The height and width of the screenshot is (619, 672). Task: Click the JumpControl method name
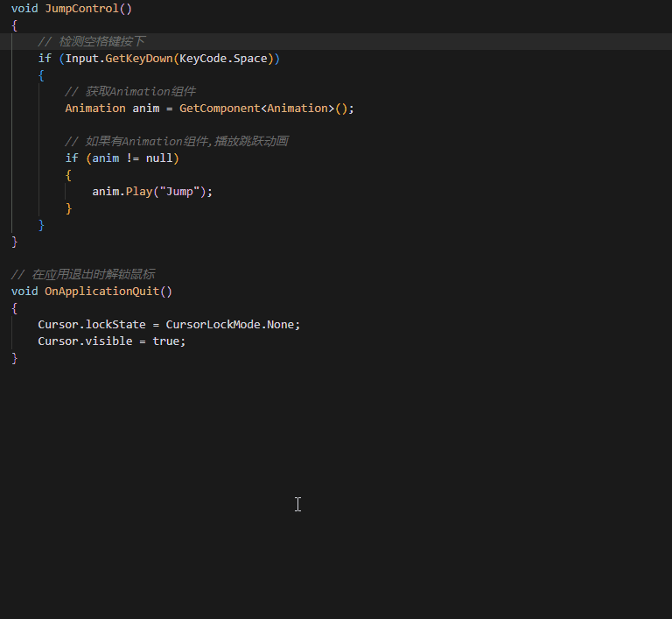coord(81,9)
